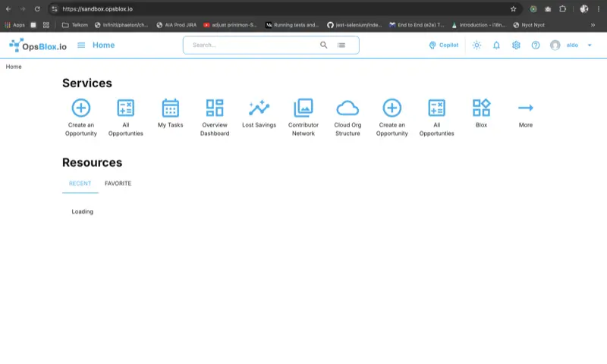Open the Overview Dashboard service
Screen dimensions: 607x364
[215, 118]
